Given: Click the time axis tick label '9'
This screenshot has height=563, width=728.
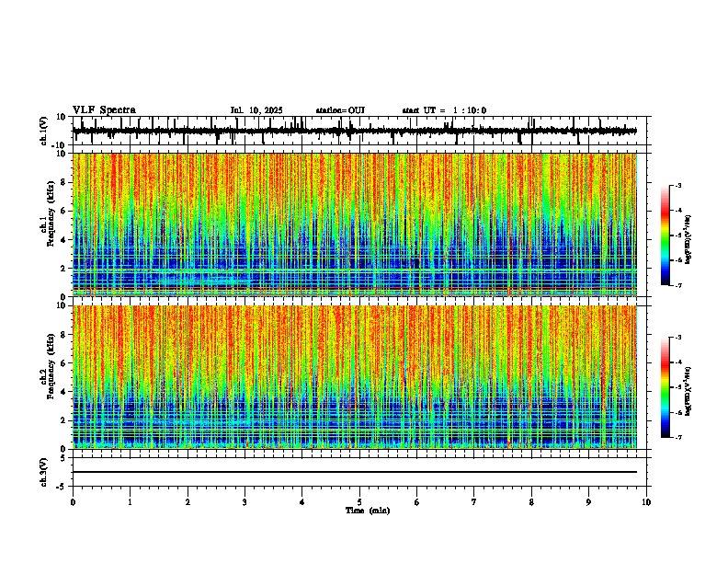Looking at the screenshot, I should click(588, 502).
